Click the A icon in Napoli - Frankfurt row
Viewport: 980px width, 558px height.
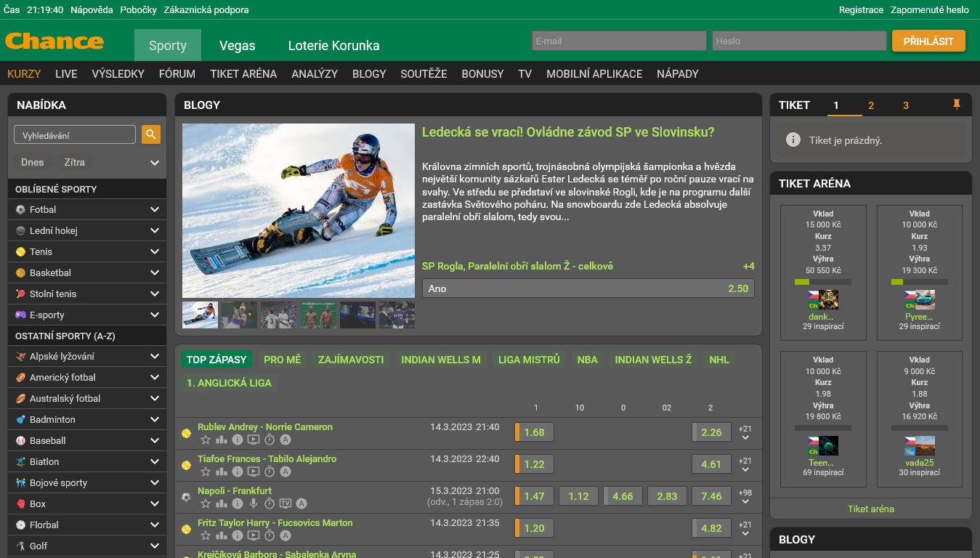pyautogui.click(x=301, y=504)
